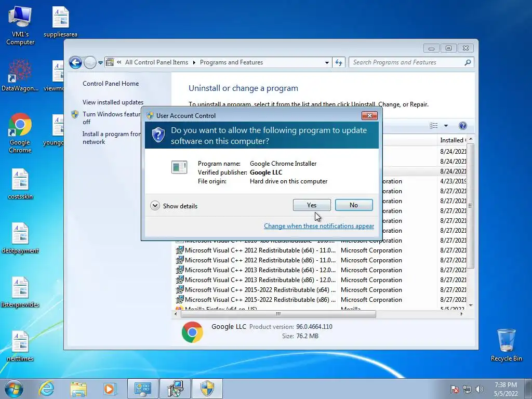Click the UAC shield taskbar button
Viewport: 532px width, 399px height.
click(x=207, y=389)
